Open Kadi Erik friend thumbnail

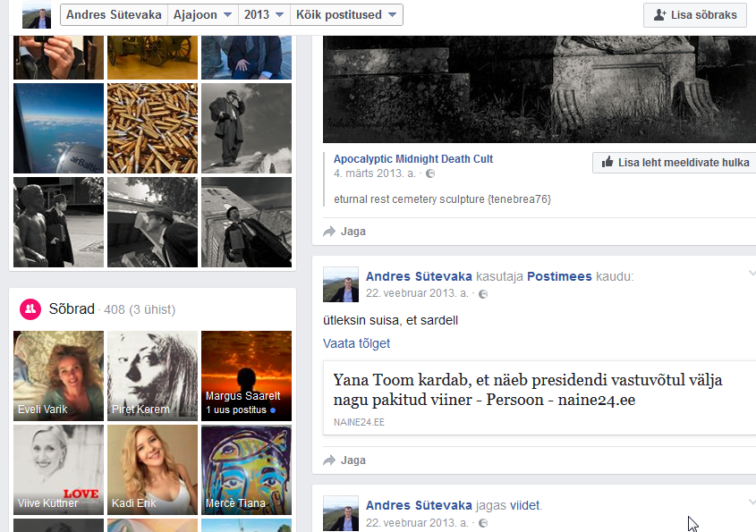pos(152,469)
